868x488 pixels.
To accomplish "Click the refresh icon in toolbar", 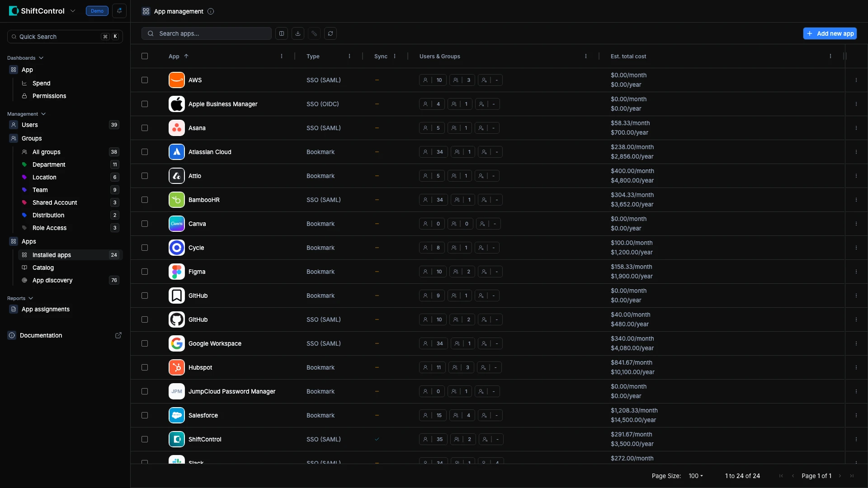I will click(330, 33).
